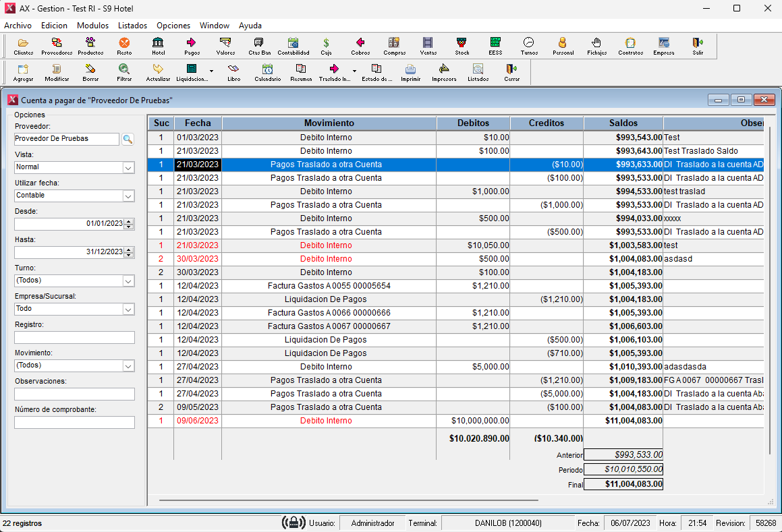Expand the Vista dropdown
Image resolution: width=782 pixels, height=532 pixels.
pos(128,167)
